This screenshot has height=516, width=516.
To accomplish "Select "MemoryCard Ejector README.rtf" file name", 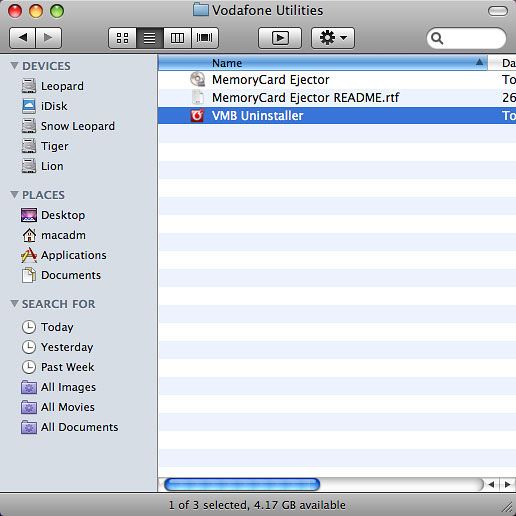I will (x=306, y=98).
